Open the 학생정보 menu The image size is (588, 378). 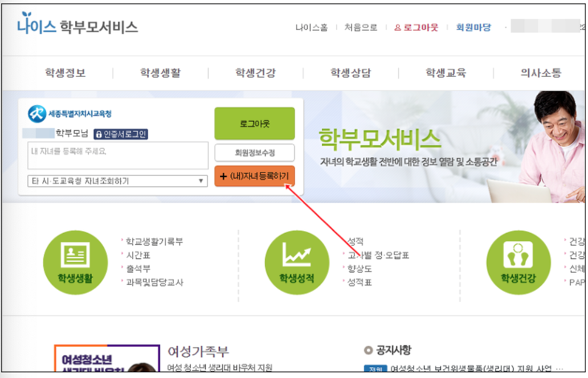66,73
